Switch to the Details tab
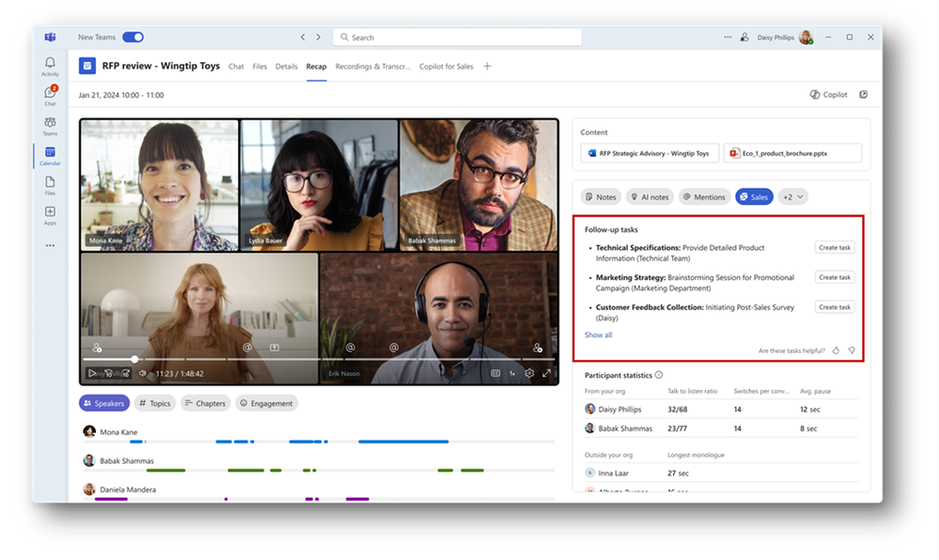 (287, 67)
